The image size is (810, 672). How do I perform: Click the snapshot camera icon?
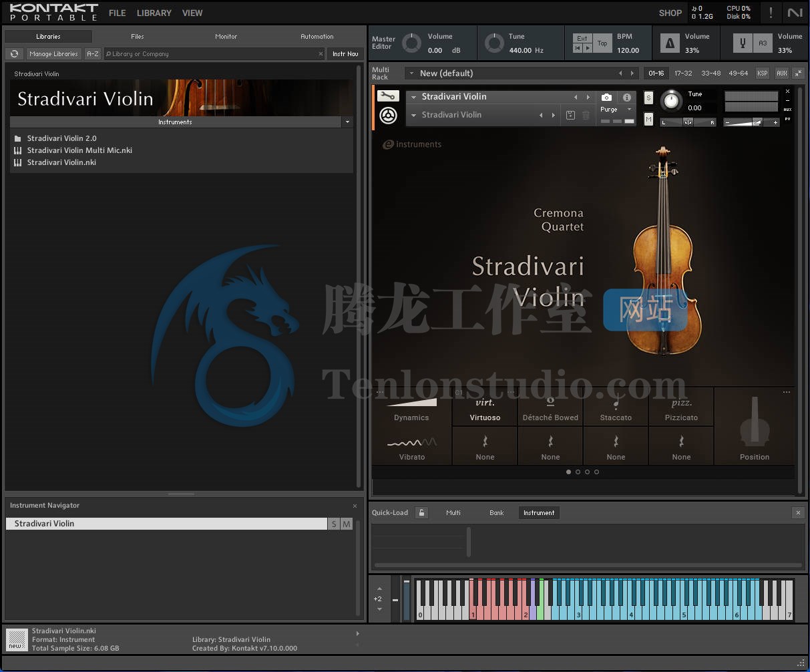coord(606,96)
